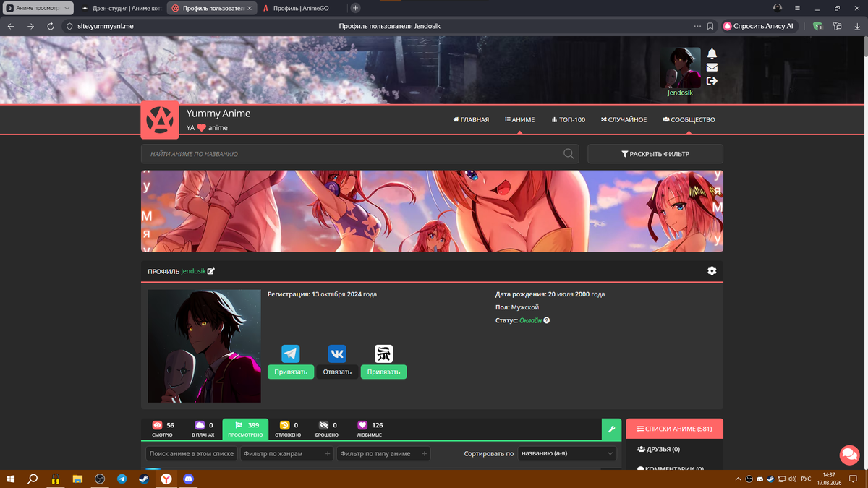Screen dimensions: 868x488
Task: Open Steam from the taskbar
Action: (x=144, y=479)
